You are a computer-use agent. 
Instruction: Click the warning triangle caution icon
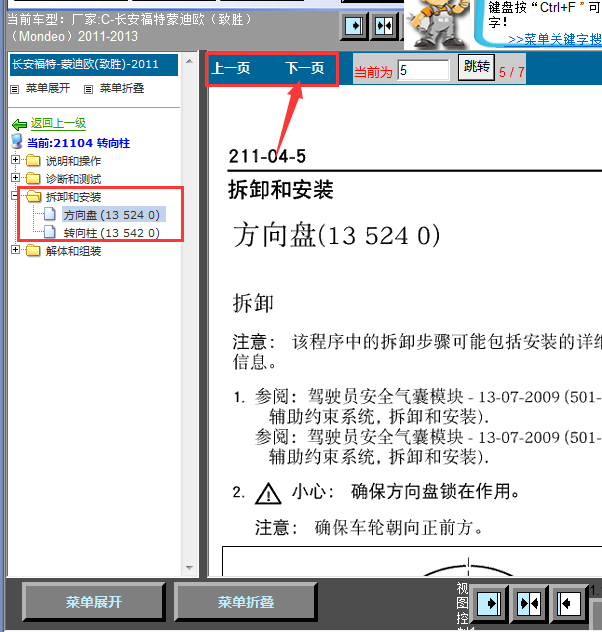[268, 493]
